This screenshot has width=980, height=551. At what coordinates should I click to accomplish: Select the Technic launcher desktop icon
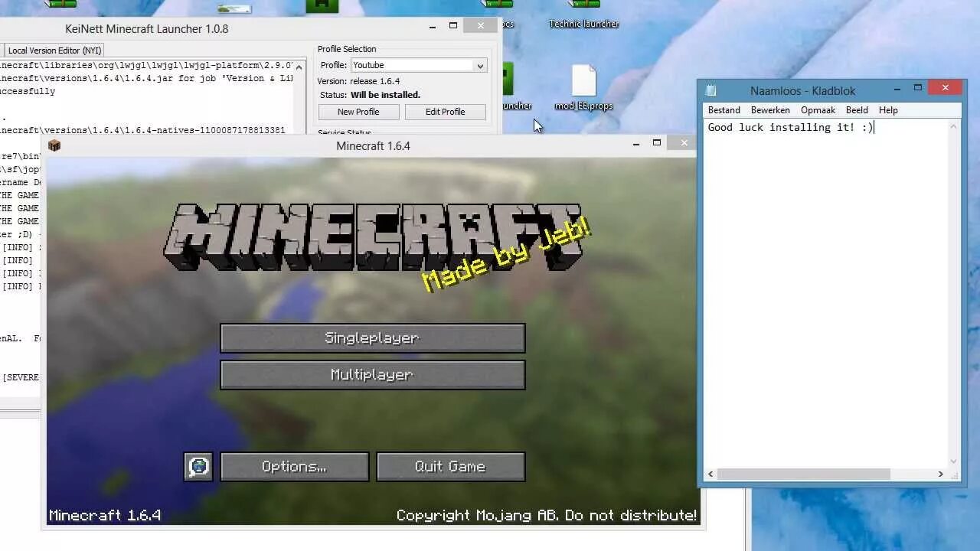[x=583, y=15]
